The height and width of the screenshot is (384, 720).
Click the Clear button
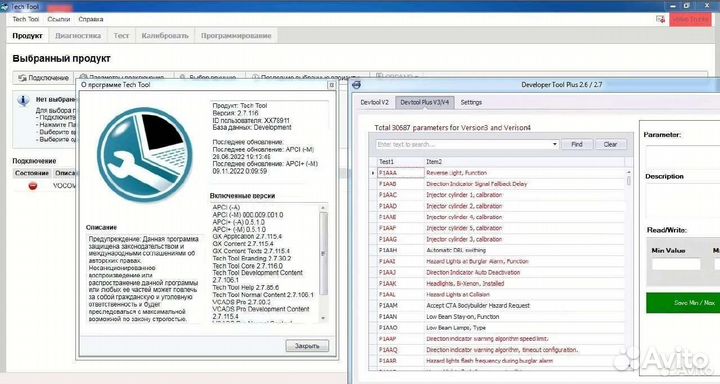click(610, 144)
